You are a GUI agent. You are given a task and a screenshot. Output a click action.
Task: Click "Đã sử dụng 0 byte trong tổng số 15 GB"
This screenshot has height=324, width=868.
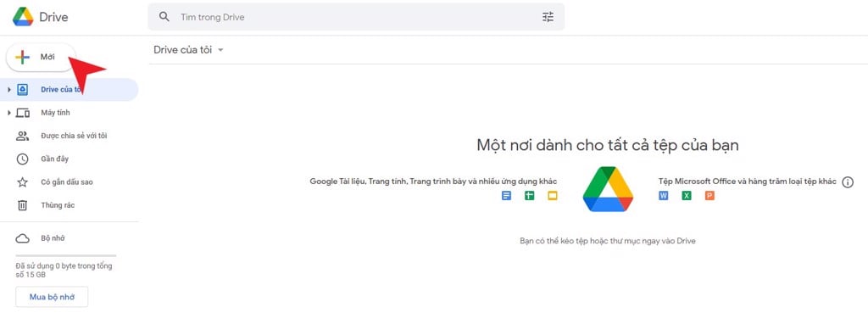[64, 271]
